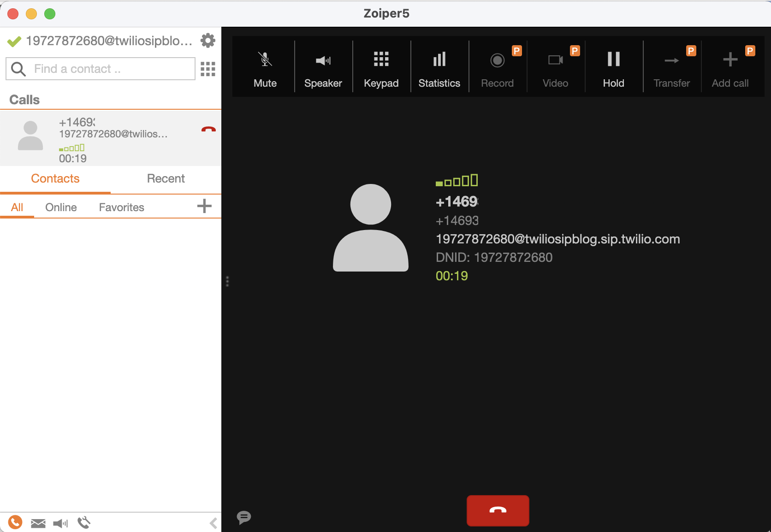Click the handset call icon in bottom bar
771x532 pixels.
coord(84,523)
